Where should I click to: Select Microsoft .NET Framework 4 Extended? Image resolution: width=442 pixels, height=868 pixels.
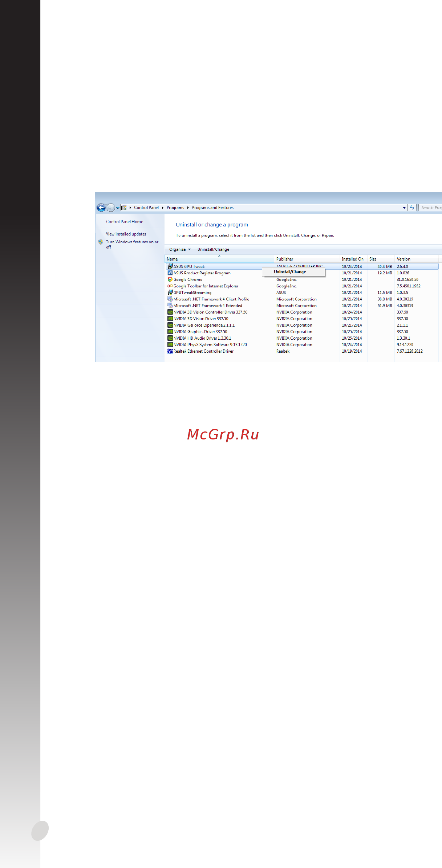coord(302,306)
